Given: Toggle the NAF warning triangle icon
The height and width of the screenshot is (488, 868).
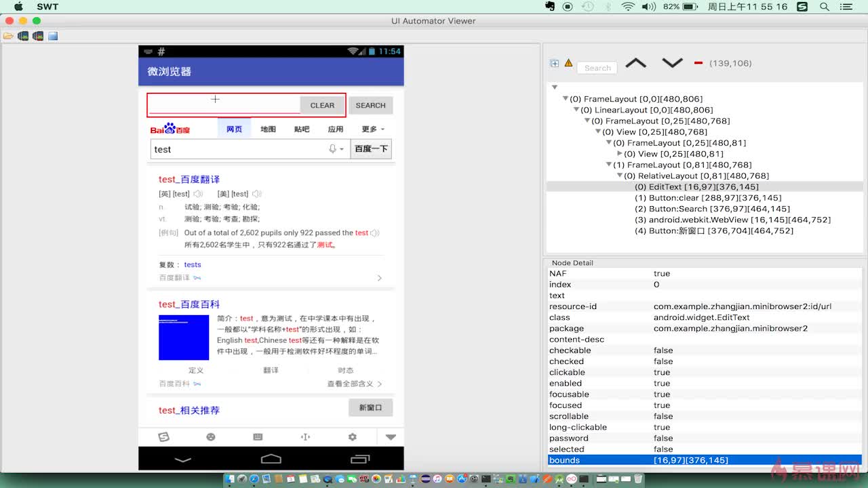Looking at the screenshot, I should [x=568, y=63].
